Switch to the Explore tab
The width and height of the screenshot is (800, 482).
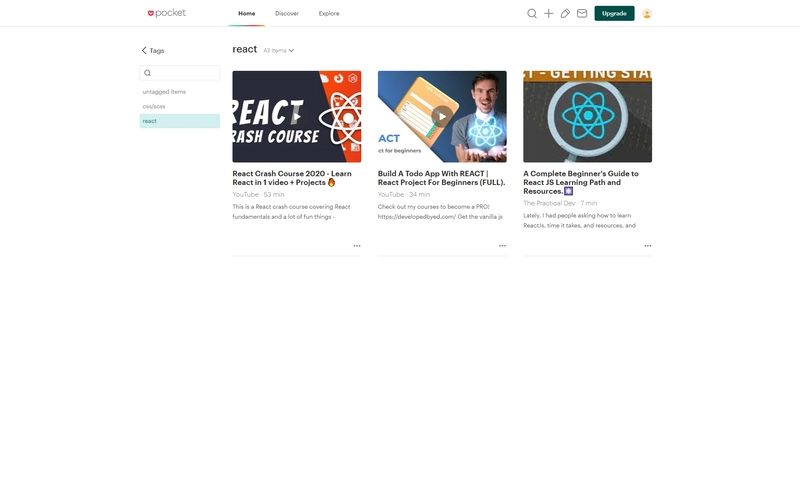point(329,14)
